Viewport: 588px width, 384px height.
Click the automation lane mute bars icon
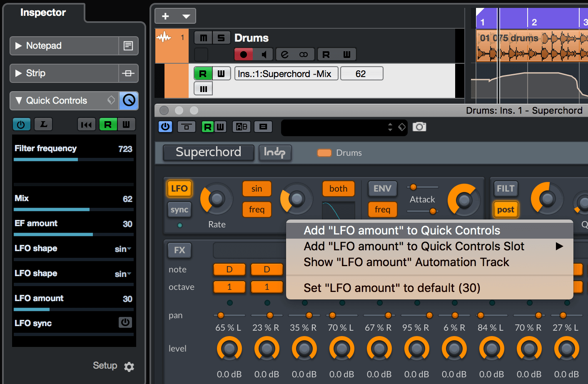tap(203, 89)
